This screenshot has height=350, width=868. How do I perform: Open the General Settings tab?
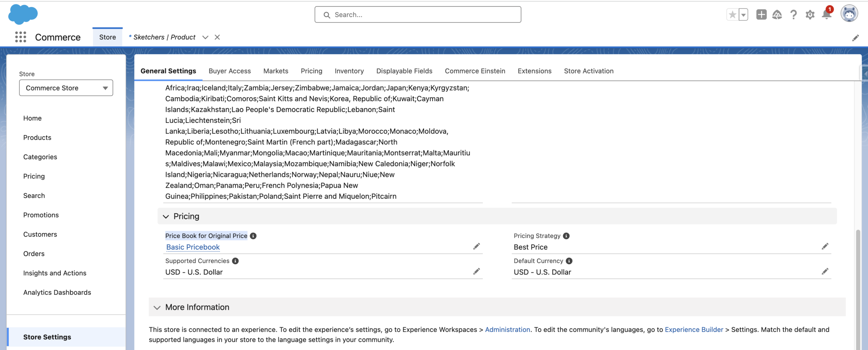[x=168, y=71]
